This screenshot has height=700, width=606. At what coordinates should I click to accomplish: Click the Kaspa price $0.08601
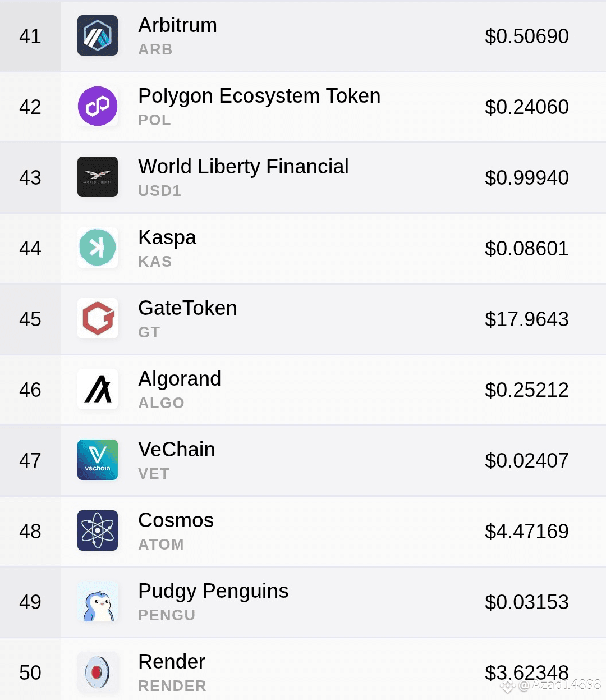click(527, 248)
